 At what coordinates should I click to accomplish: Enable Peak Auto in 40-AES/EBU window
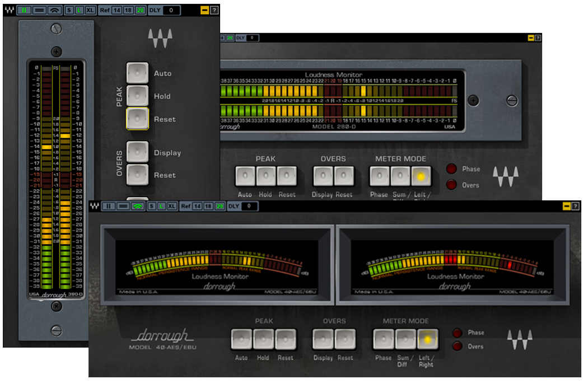click(241, 339)
